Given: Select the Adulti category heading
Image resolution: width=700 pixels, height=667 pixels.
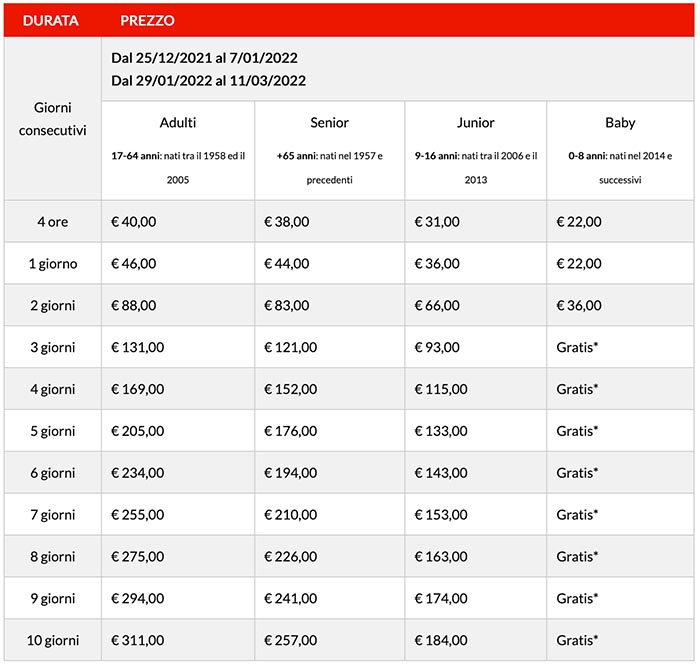Looking at the screenshot, I should [x=178, y=123].
